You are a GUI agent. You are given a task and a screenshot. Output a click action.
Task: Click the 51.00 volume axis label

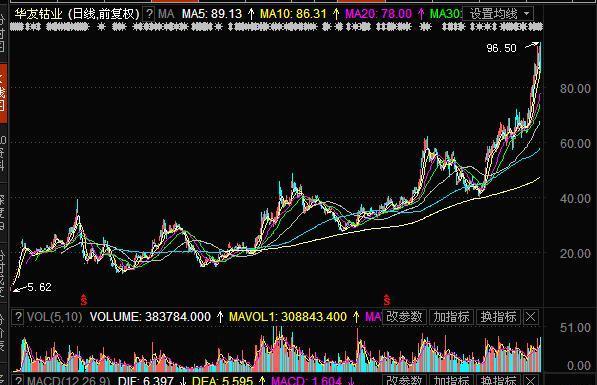575,327
